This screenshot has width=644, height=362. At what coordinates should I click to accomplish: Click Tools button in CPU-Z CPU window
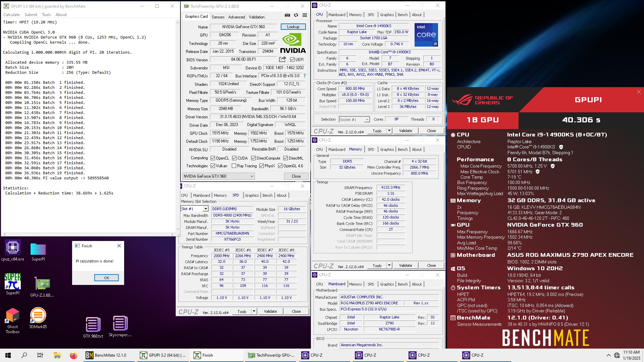pos(377,131)
